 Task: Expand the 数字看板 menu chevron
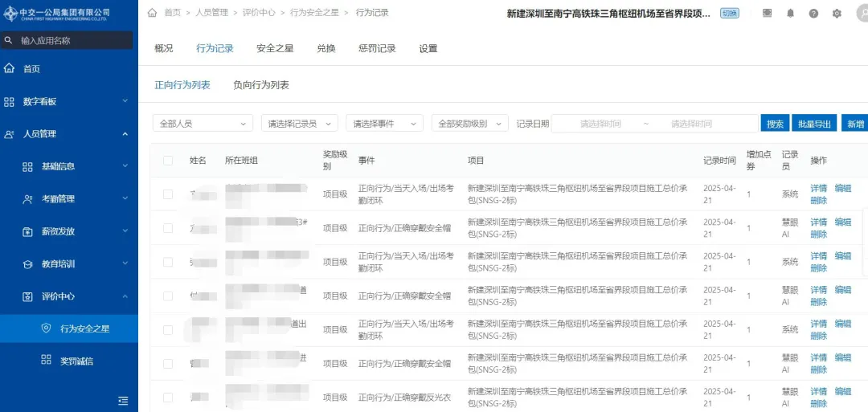pyautogui.click(x=125, y=101)
